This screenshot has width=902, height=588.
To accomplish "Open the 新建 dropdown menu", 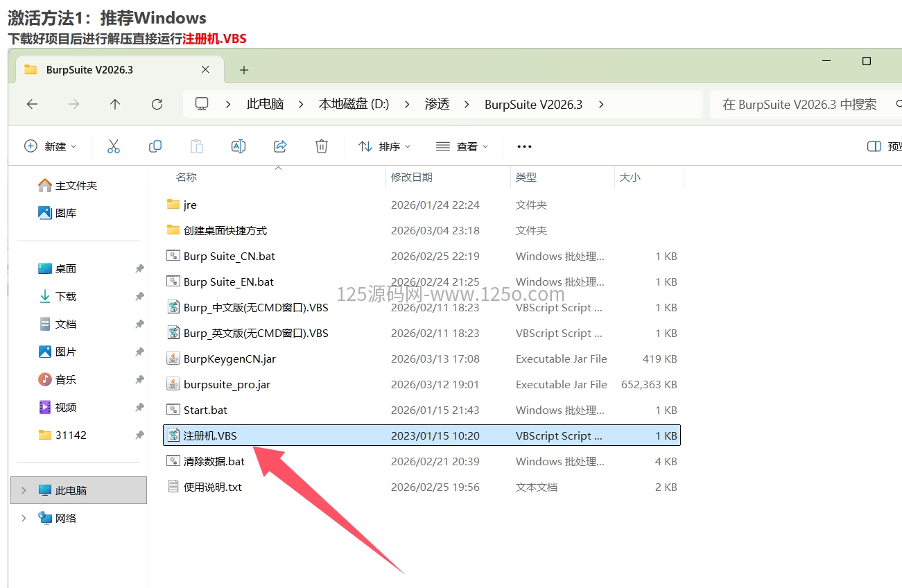I will click(x=51, y=146).
